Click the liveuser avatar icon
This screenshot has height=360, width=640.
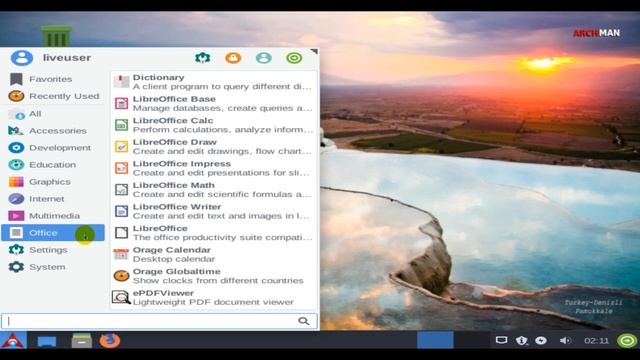point(22,58)
